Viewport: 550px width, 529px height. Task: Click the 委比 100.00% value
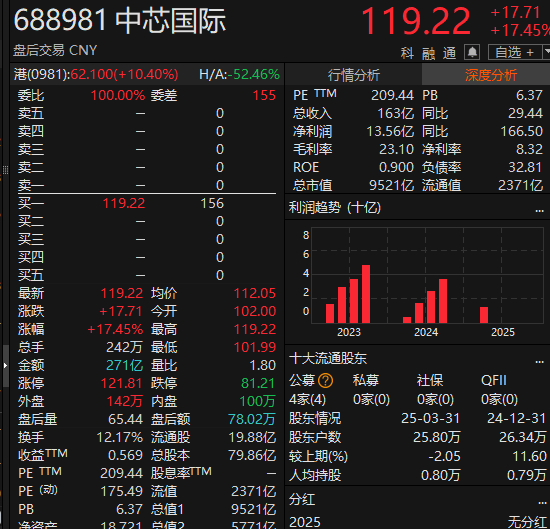pyautogui.click(x=118, y=95)
